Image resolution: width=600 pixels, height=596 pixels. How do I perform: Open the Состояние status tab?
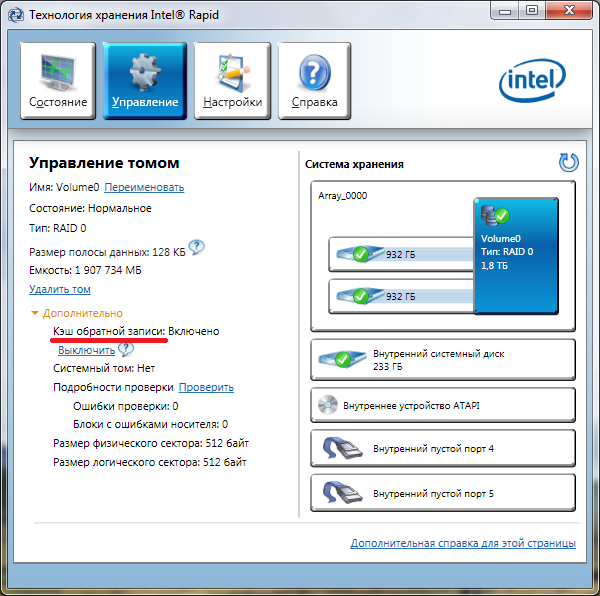(58, 81)
